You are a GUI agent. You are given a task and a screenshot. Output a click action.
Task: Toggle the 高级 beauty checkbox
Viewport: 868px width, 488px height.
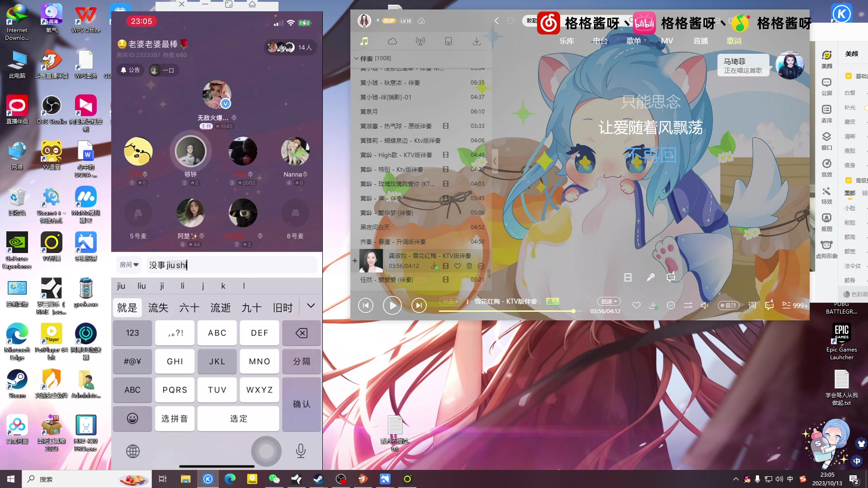[x=849, y=180]
